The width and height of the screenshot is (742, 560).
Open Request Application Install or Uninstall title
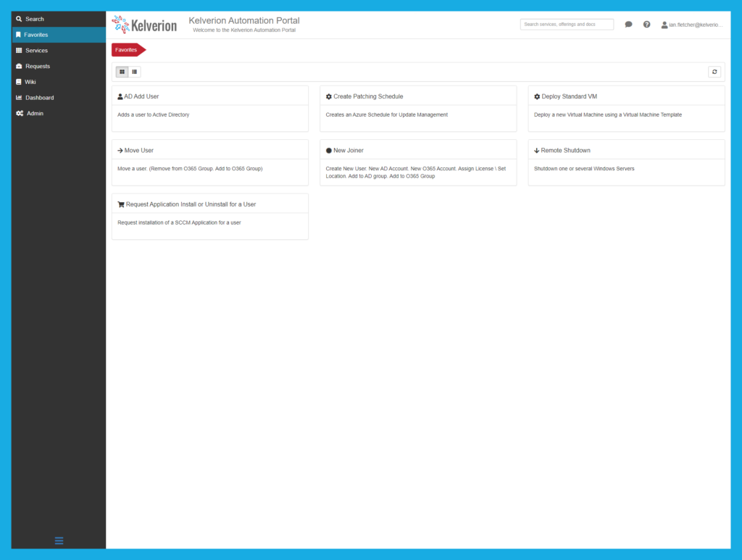[x=191, y=204]
